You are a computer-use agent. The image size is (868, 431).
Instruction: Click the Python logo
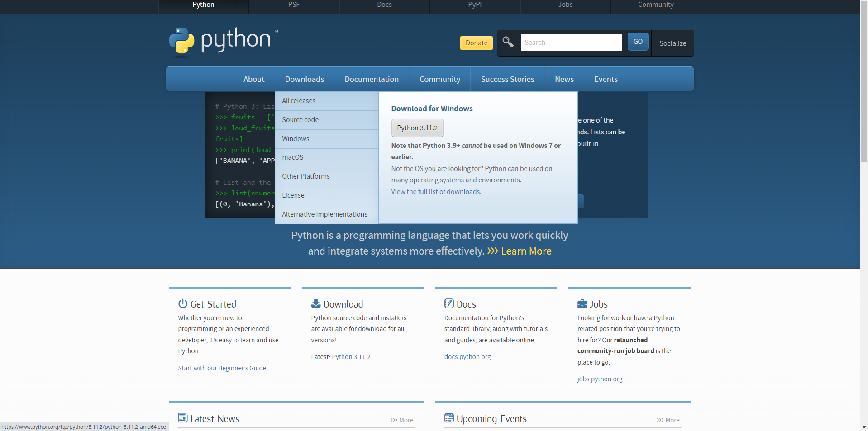(223, 42)
